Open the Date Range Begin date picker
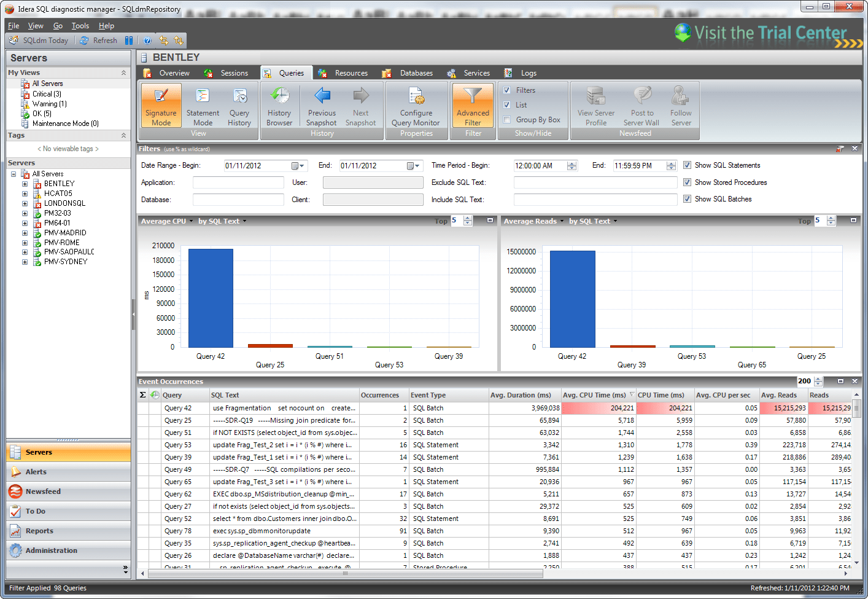This screenshot has height=599, width=868. pos(300,165)
